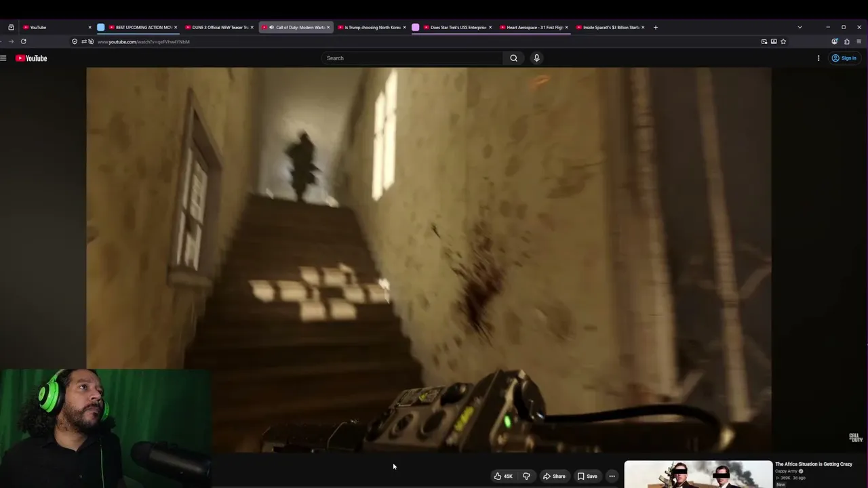Switch to DUNE 3 Official Teaser tab
Image resolution: width=868 pixels, height=488 pixels.
pyautogui.click(x=220, y=27)
